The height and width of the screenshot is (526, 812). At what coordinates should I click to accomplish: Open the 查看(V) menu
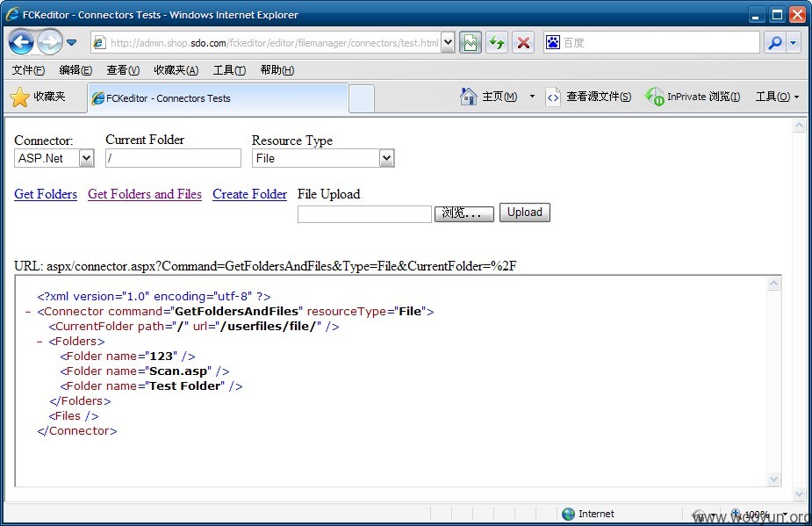[x=123, y=70]
